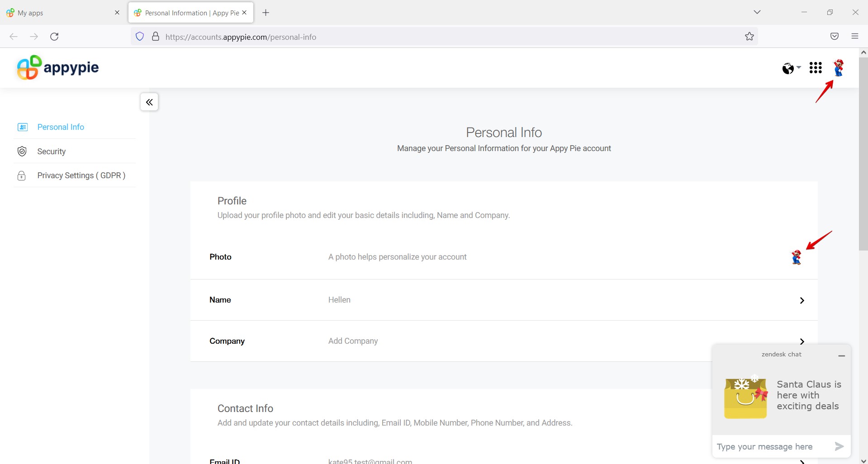Viewport: 868px width, 464px height.
Task: Click the Privacy Settings lock icon
Action: 21,176
